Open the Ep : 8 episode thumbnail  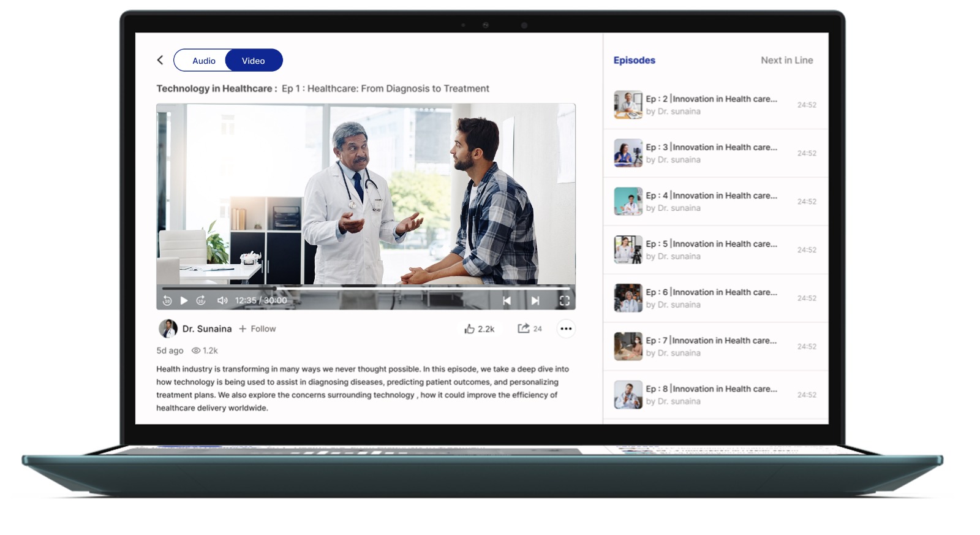click(x=628, y=395)
